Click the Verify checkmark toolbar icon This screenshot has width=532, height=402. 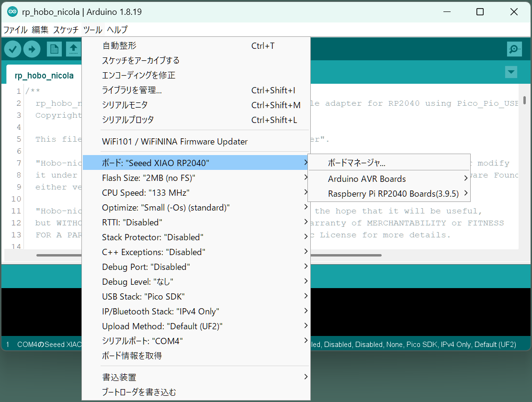pos(13,49)
